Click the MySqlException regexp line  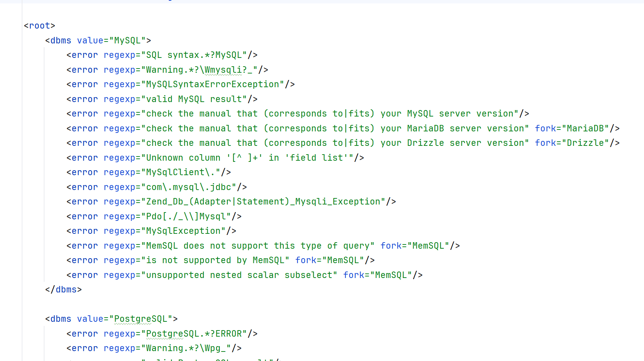click(151, 231)
